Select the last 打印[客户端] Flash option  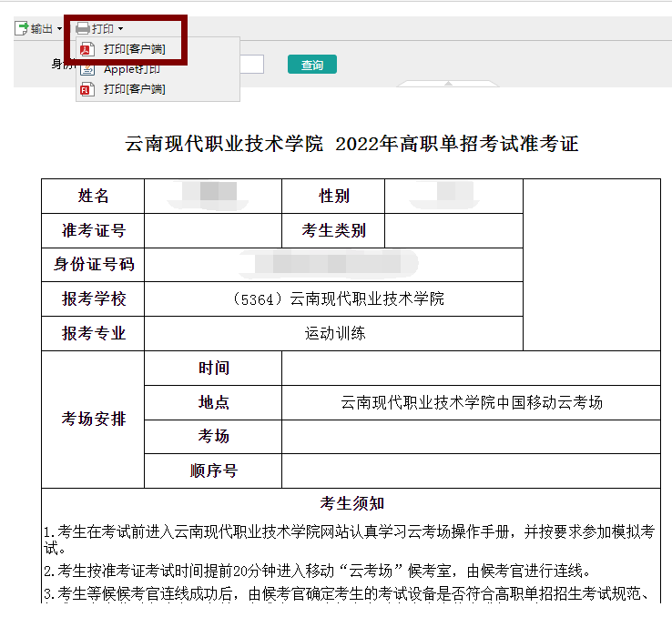[x=134, y=89]
